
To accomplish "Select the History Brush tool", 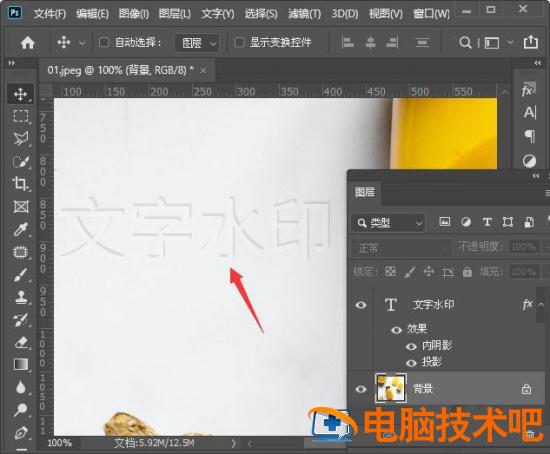I will click(21, 320).
